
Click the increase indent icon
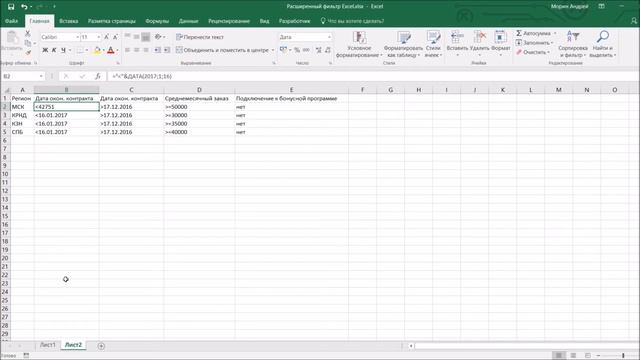coord(167,50)
